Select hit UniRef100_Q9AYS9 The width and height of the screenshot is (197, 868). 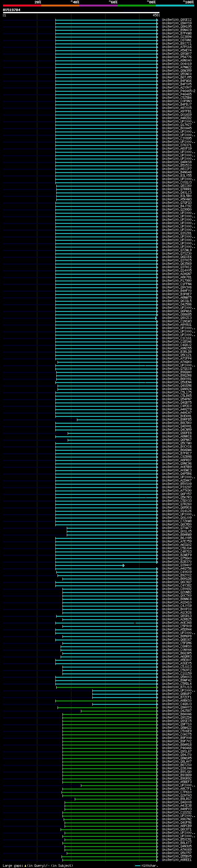[x=177, y=23]
